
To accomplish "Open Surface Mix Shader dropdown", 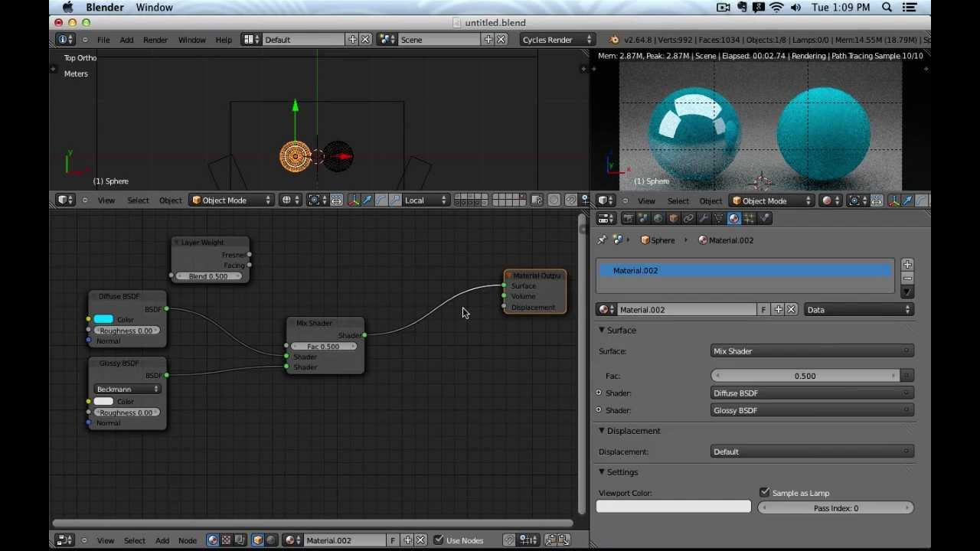I will [x=812, y=351].
